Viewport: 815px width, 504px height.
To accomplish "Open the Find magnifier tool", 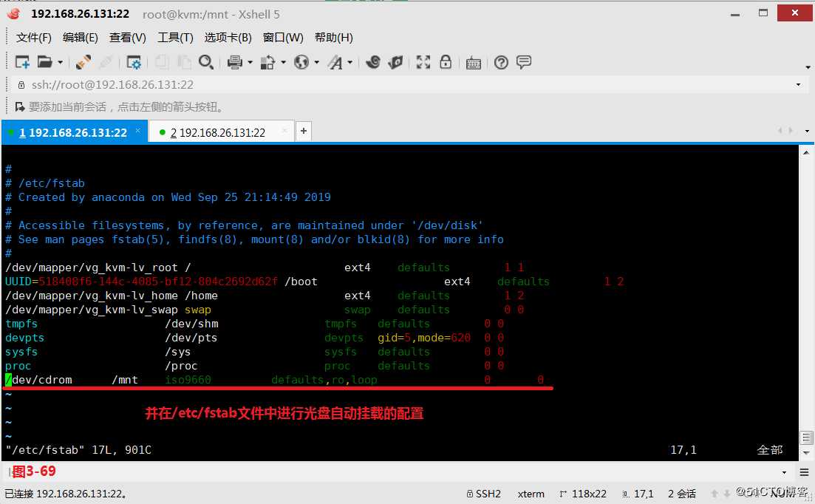I will pos(206,62).
